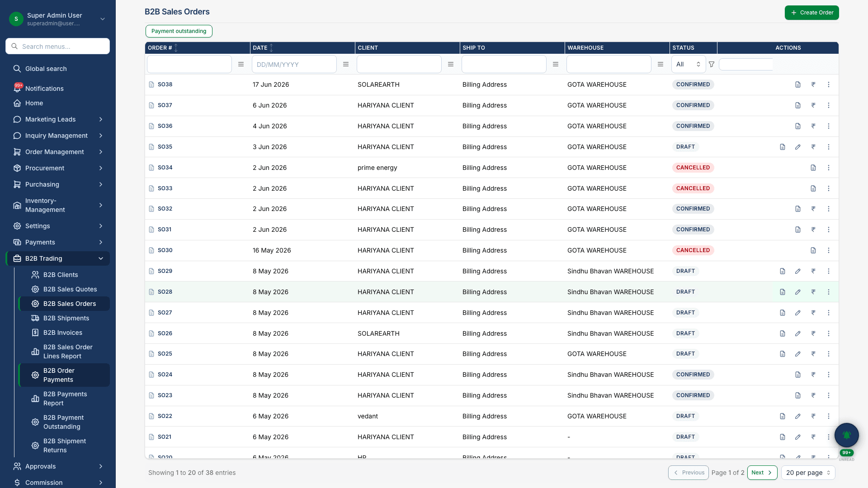Click the edit pencil icon for SO22
Image resolution: width=868 pixels, height=488 pixels.
pos(798,416)
